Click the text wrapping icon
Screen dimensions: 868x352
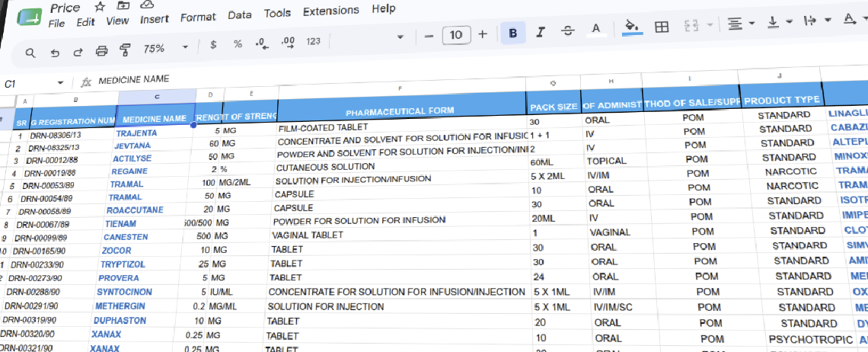[x=810, y=21]
